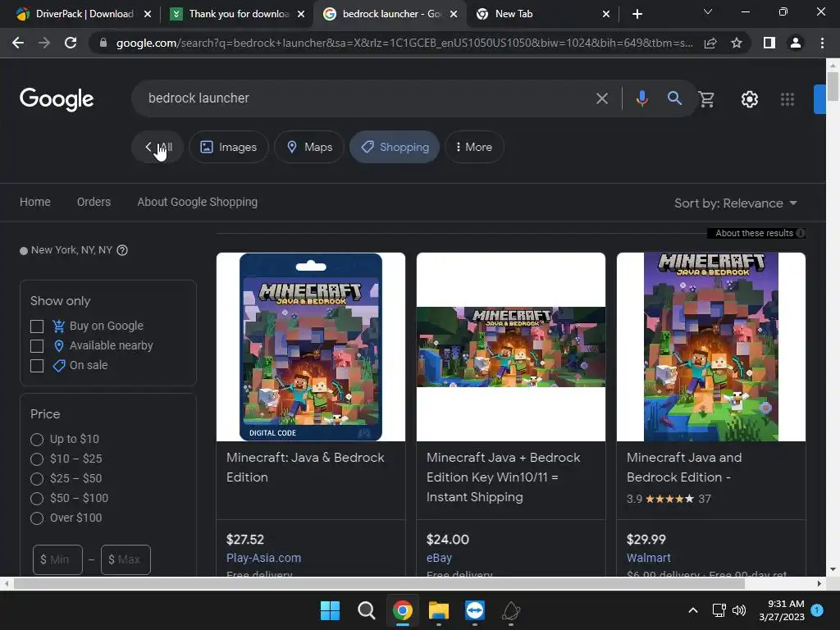Open new tab with plus icon
The height and width of the screenshot is (630, 840).
point(637,14)
